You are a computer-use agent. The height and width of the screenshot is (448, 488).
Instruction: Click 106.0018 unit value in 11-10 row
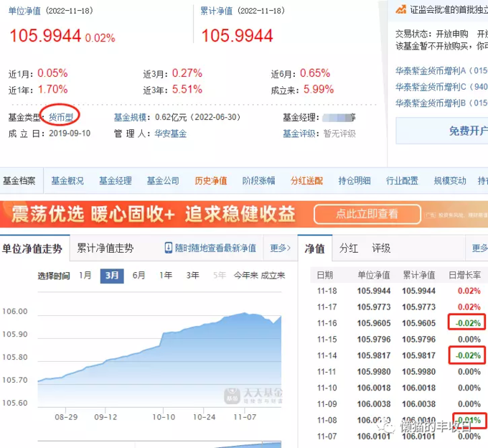pos(374,388)
